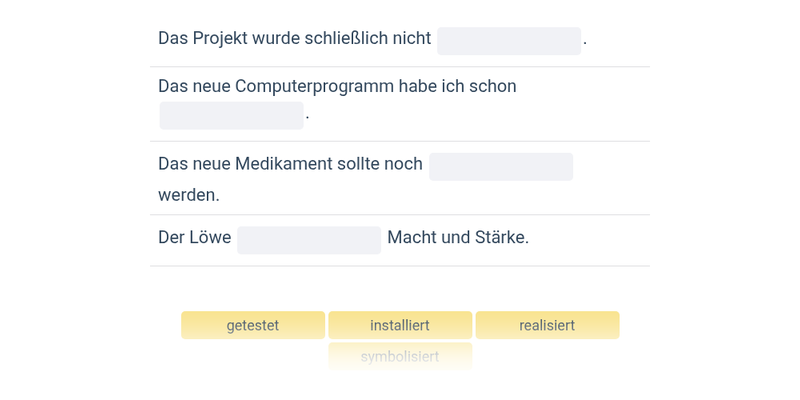800x400 pixels.
Task: Choose the 'realisiert' word chip
Action: pos(547,325)
